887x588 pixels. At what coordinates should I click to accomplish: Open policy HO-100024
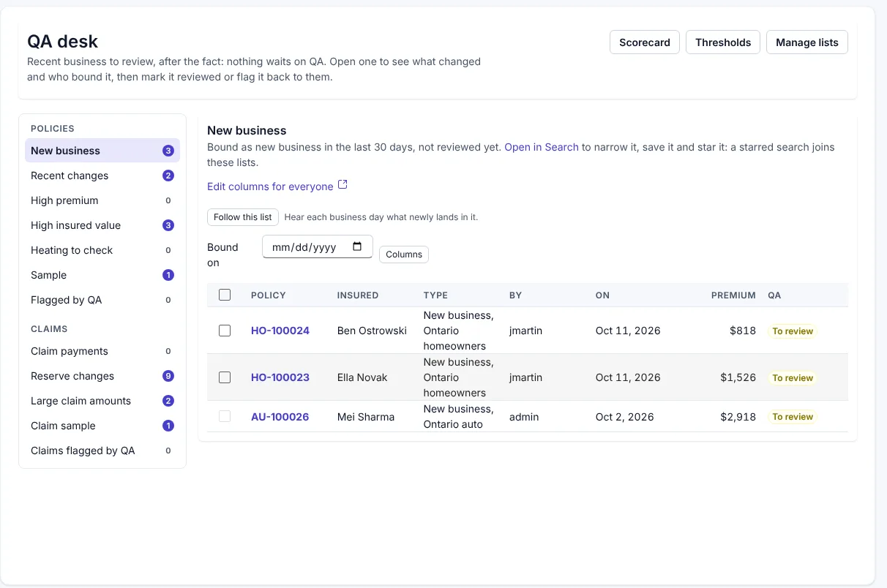pyautogui.click(x=280, y=331)
